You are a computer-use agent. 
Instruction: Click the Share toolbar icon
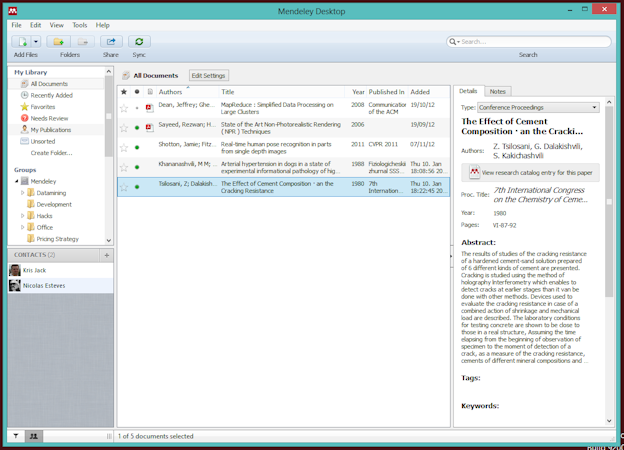(x=111, y=41)
